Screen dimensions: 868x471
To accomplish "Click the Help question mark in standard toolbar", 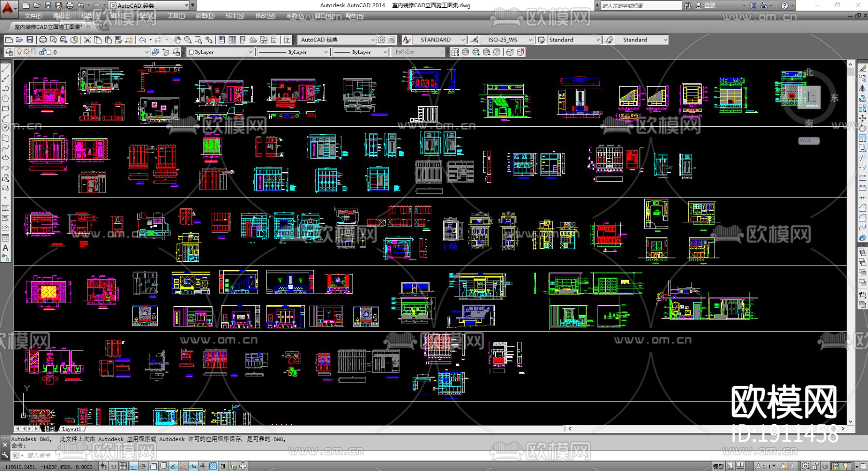I will 287,40.
